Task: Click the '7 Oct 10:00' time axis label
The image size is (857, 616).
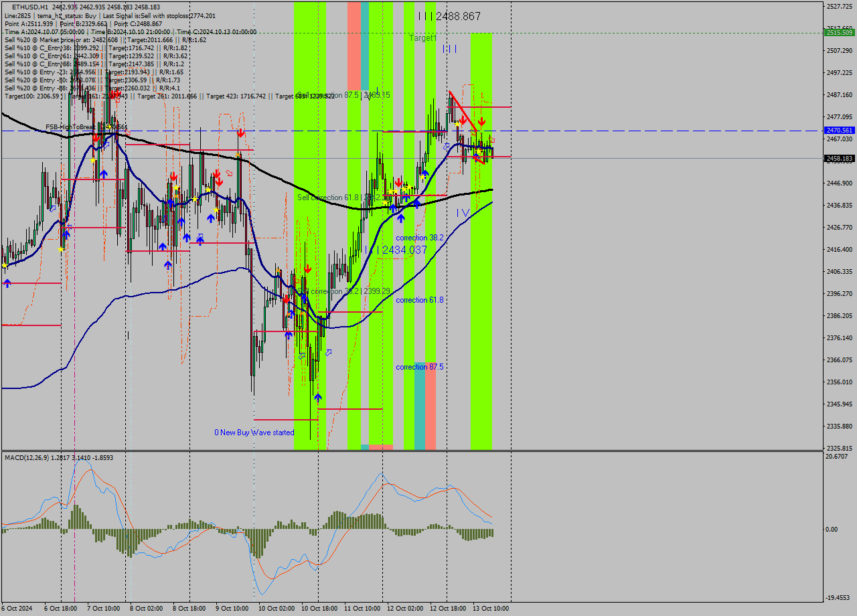Action: click(104, 609)
